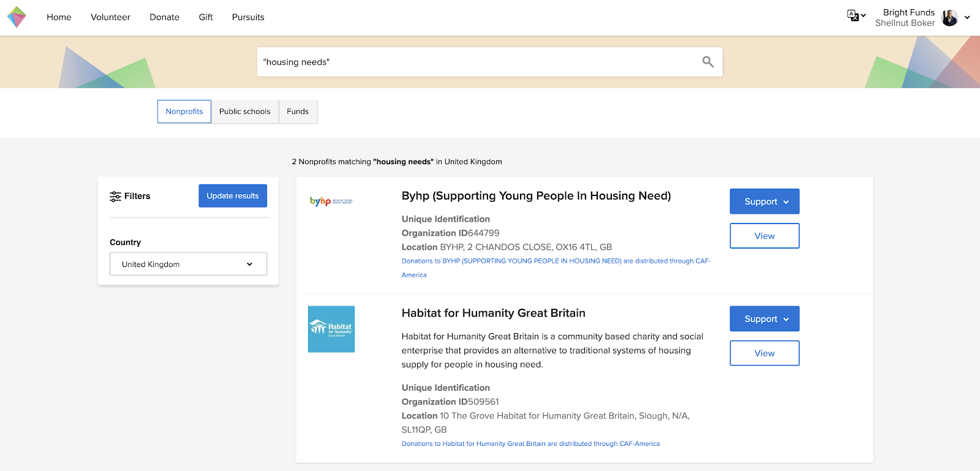Open the Habitat for Humanity logo
The height and width of the screenshot is (471, 980).
331,329
